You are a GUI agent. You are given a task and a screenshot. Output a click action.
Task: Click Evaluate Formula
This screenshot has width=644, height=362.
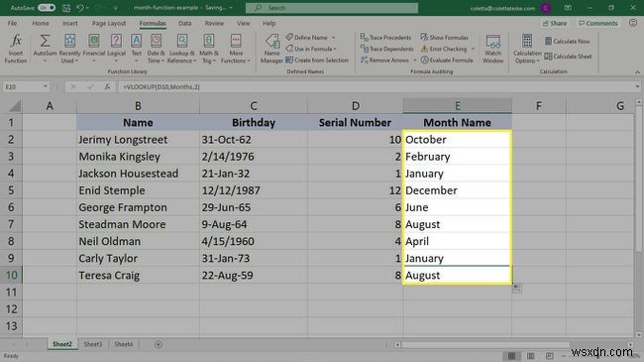(x=447, y=60)
